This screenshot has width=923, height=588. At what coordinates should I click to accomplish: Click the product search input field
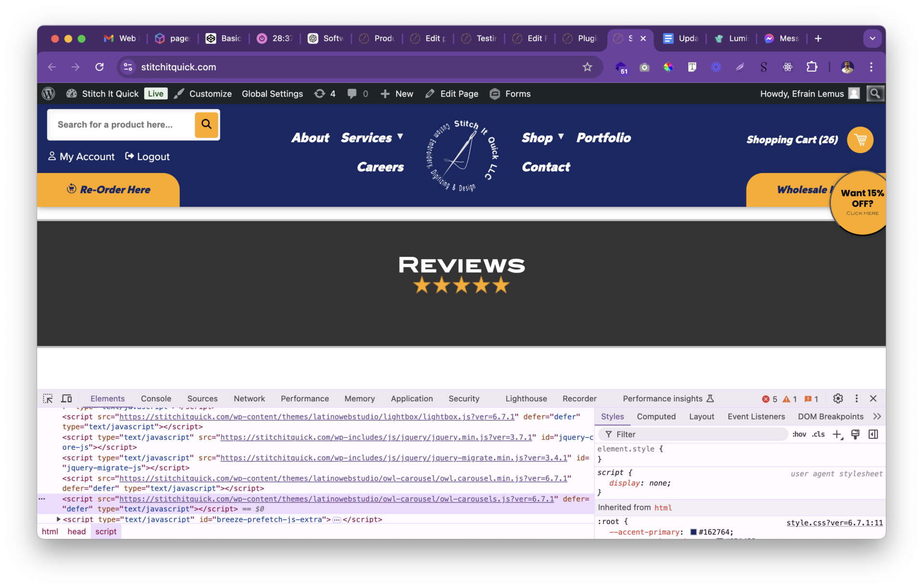tap(121, 125)
